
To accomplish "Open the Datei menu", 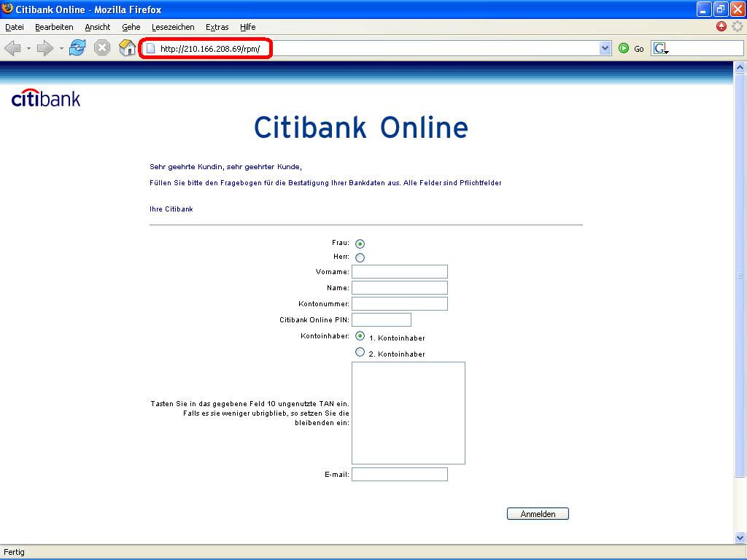I will coord(15,27).
